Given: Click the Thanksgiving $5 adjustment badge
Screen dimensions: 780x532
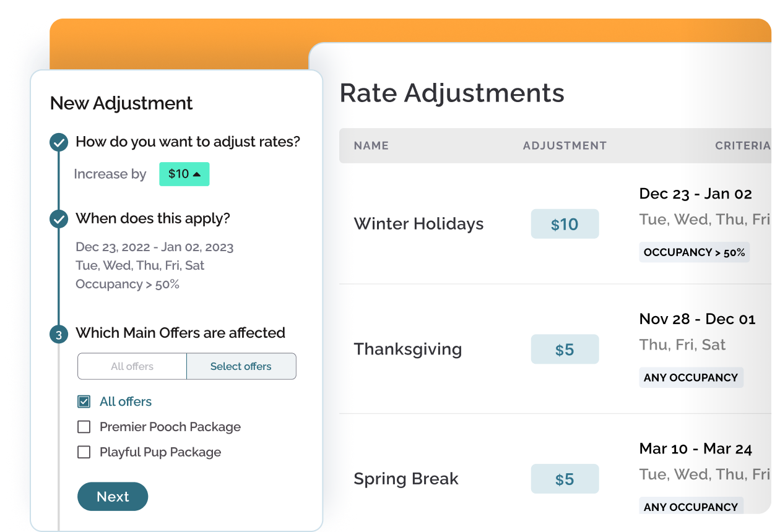Looking at the screenshot, I should tap(565, 350).
